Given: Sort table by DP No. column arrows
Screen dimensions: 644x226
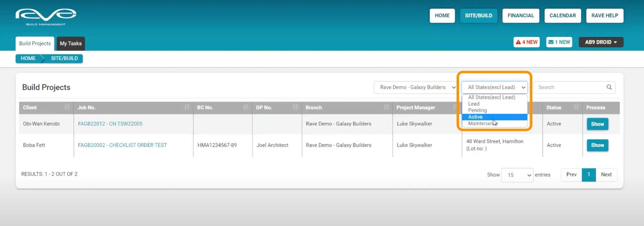Looking at the screenshot, I should [x=295, y=107].
